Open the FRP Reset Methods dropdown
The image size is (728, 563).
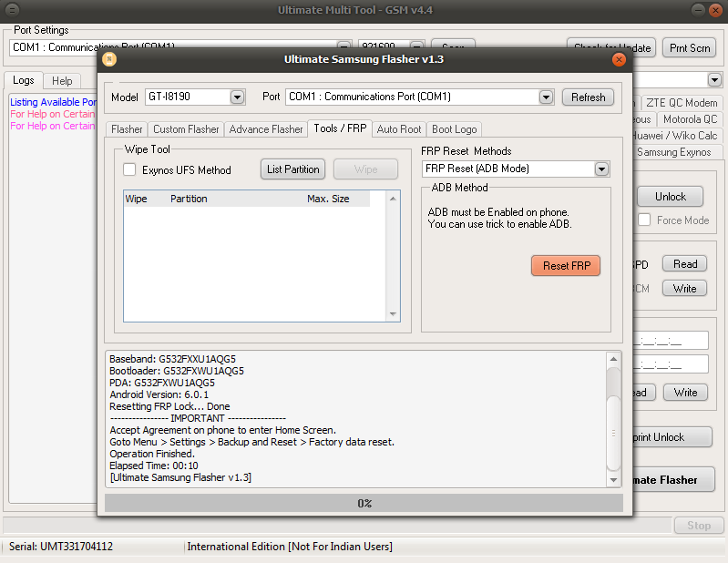click(601, 169)
